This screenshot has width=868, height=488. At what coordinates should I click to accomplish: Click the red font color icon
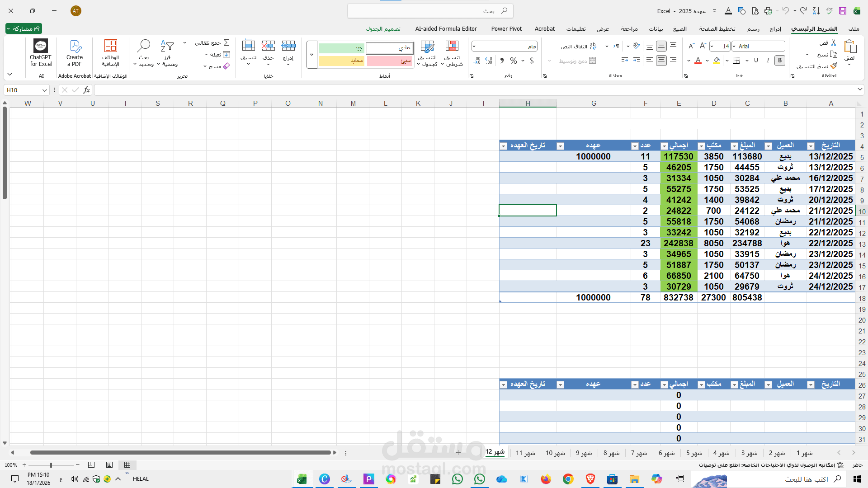pyautogui.click(x=698, y=61)
